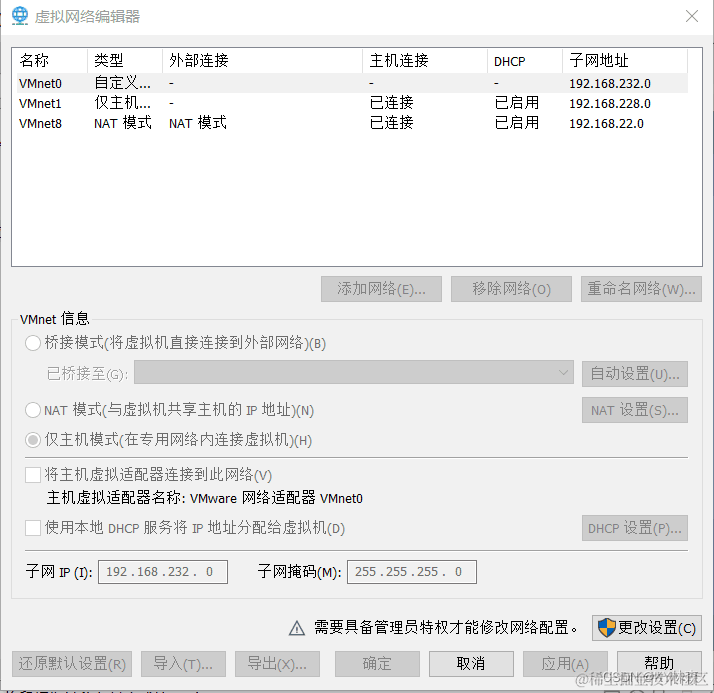Click the 名称 column header
714x693 pixels.
pyautogui.click(x=50, y=60)
